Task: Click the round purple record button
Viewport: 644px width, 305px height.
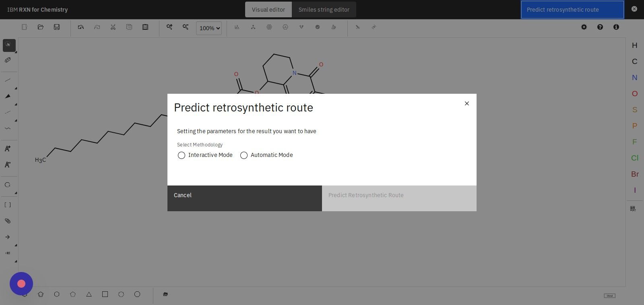Action: [21, 284]
